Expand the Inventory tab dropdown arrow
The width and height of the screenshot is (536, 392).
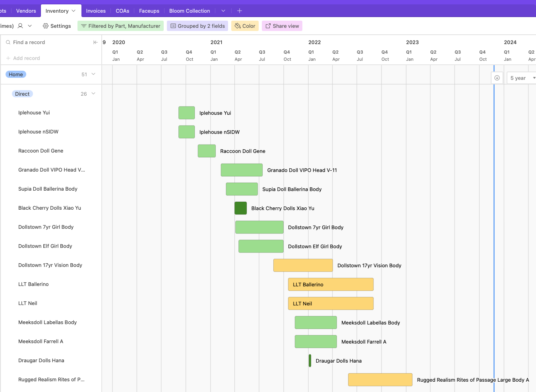74,11
